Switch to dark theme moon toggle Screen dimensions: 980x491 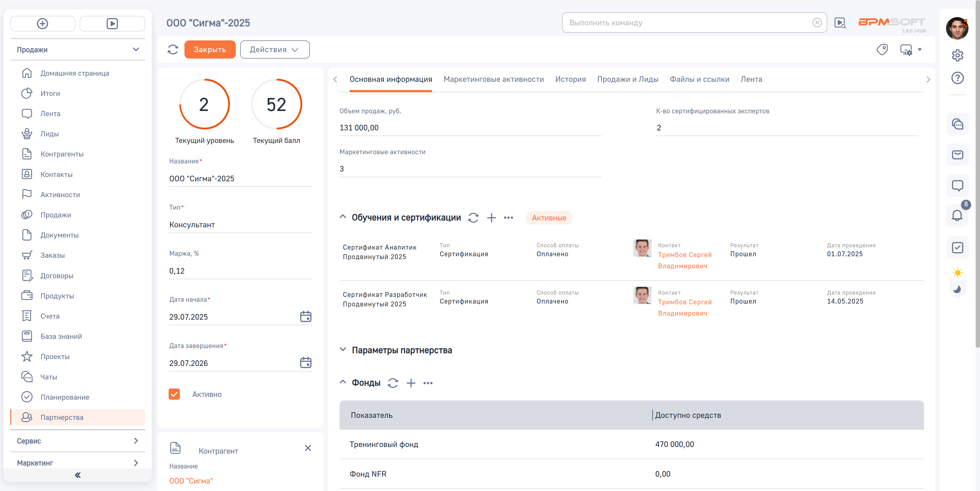[957, 289]
